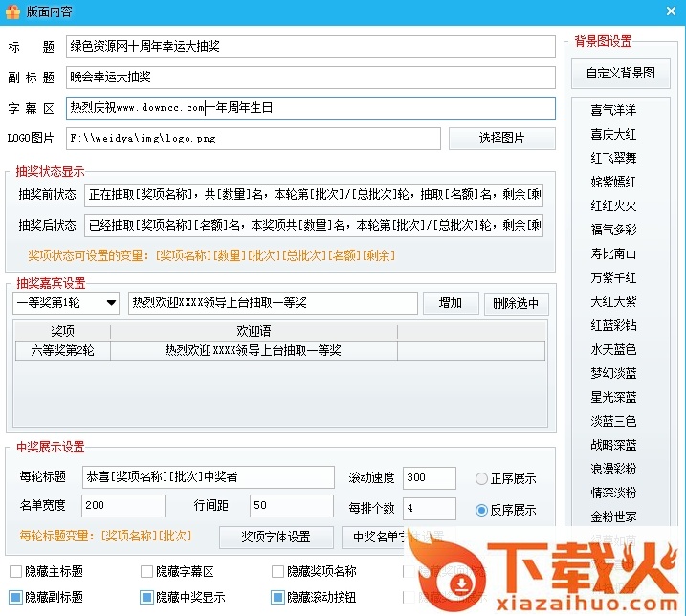Select the 反序展示 radio button
Screen dimensions: 686x616
click(482, 510)
